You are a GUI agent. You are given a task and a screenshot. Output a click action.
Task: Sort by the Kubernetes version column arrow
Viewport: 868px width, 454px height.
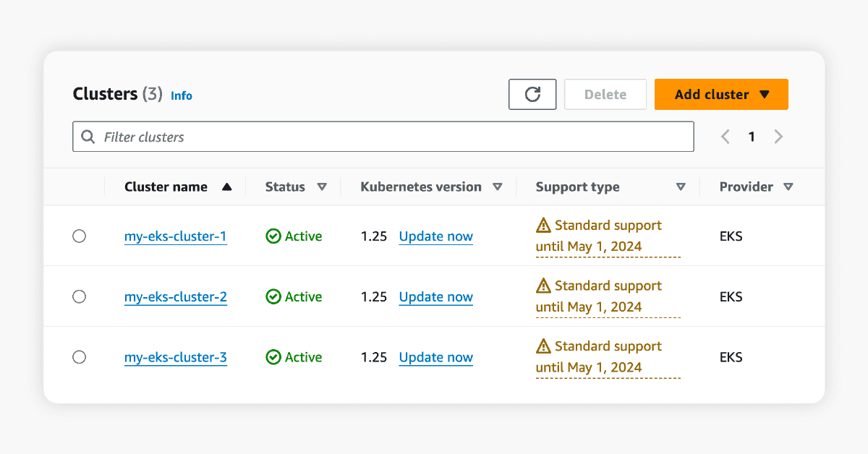point(497,187)
